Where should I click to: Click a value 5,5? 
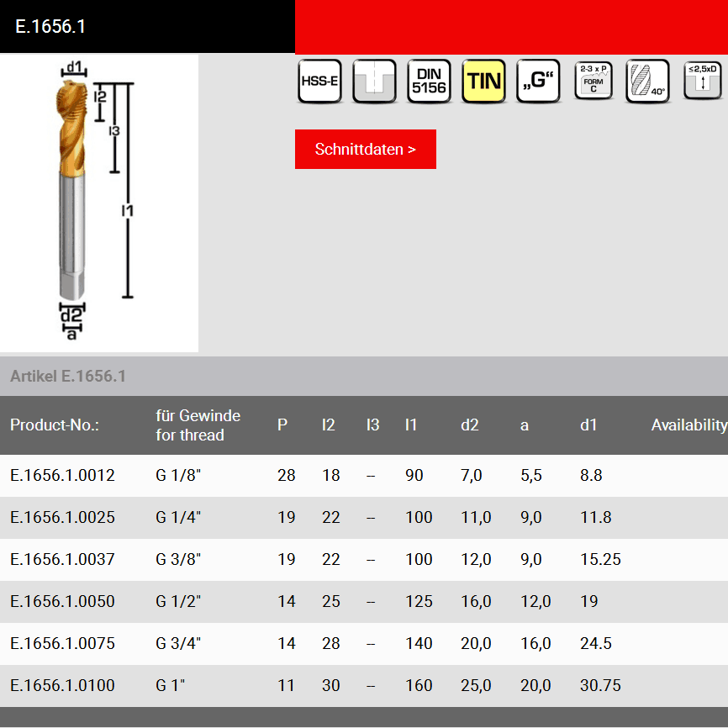pos(531,476)
